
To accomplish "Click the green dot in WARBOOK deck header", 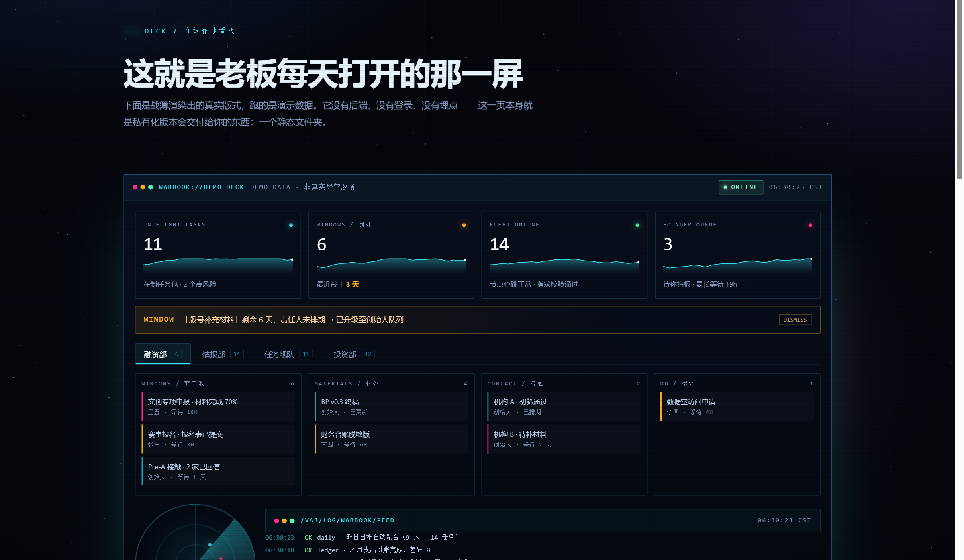I will [x=151, y=187].
